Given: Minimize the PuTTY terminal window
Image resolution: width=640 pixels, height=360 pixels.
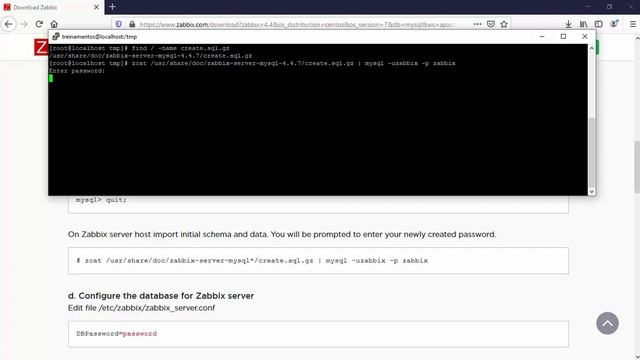Looking at the screenshot, I should (x=542, y=36).
